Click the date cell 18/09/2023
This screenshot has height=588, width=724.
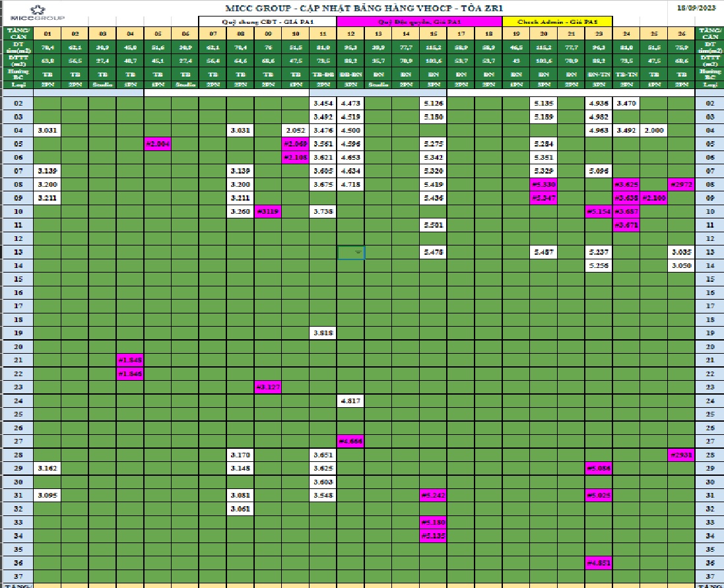pyautogui.click(x=696, y=8)
